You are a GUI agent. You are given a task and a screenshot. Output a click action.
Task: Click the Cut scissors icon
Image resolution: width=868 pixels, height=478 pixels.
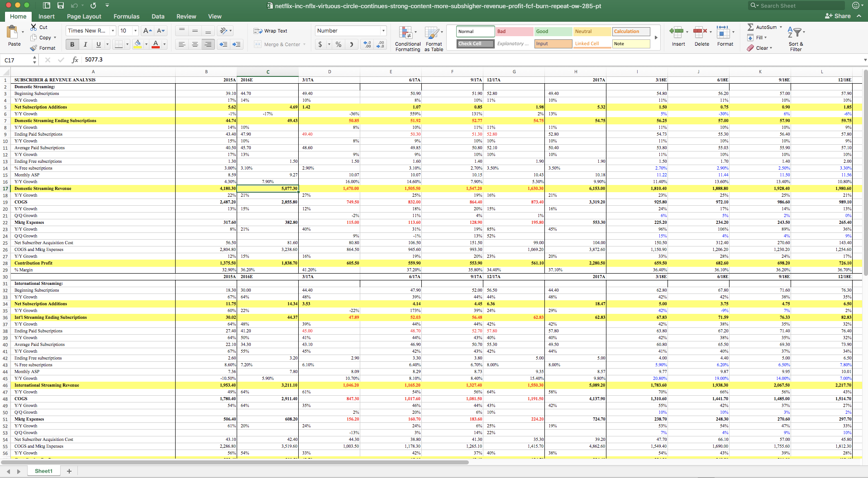pos(33,27)
